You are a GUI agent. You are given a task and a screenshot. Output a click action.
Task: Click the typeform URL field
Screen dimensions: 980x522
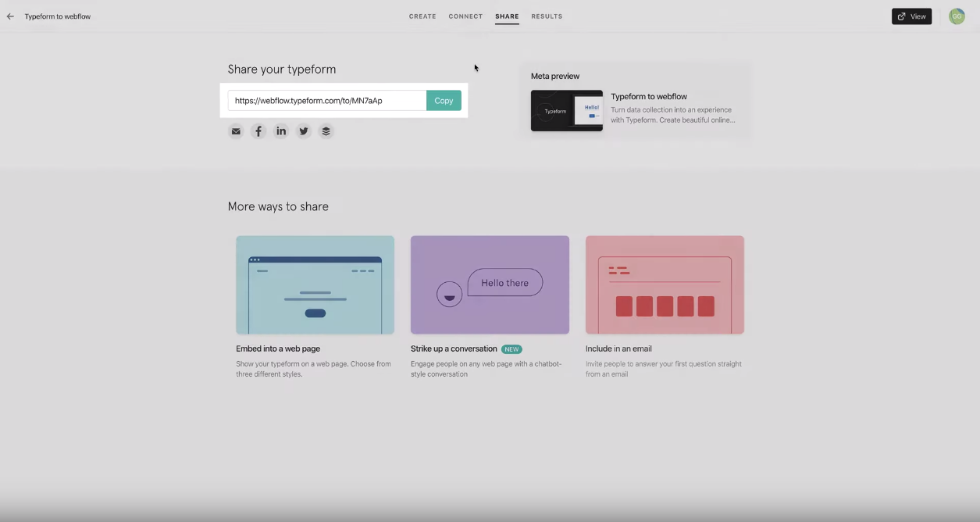point(327,101)
